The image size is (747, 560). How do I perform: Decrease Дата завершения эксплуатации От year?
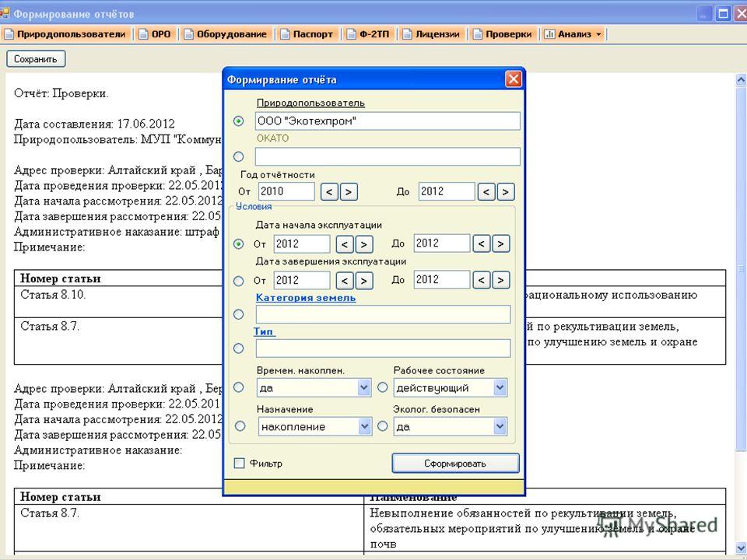click(345, 281)
